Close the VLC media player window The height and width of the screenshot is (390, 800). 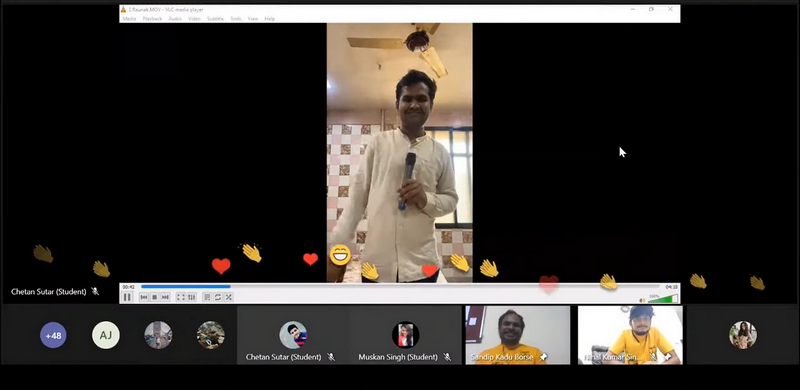pyautogui.click(x=670, y=9)
